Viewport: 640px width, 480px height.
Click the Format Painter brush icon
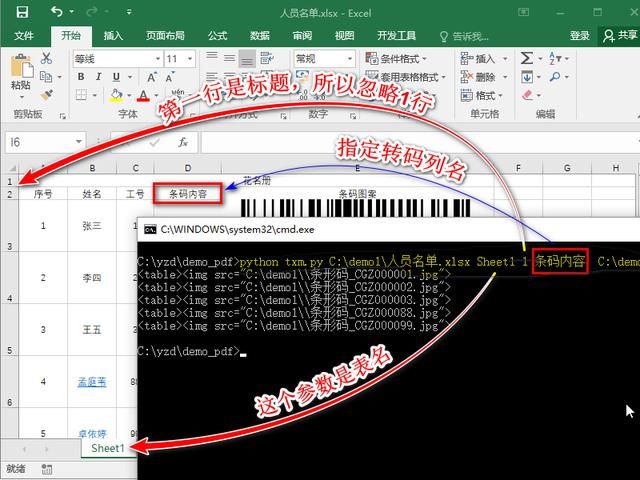click(47, 95)
